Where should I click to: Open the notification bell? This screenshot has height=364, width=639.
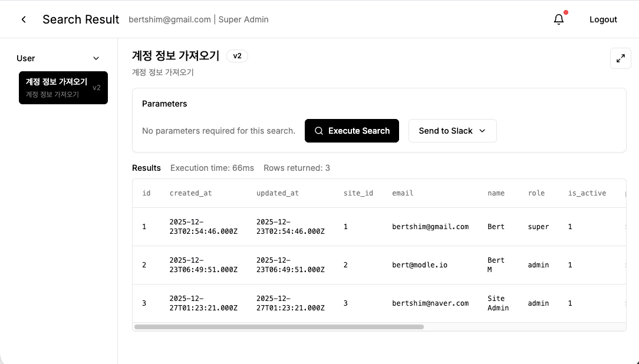coord(558,19)
